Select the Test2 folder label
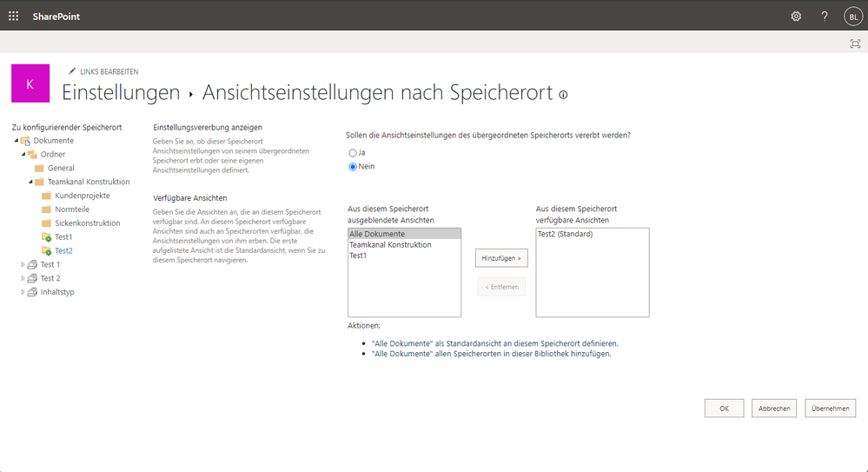This screenshot has height=472, width=868. click(63, 251)
